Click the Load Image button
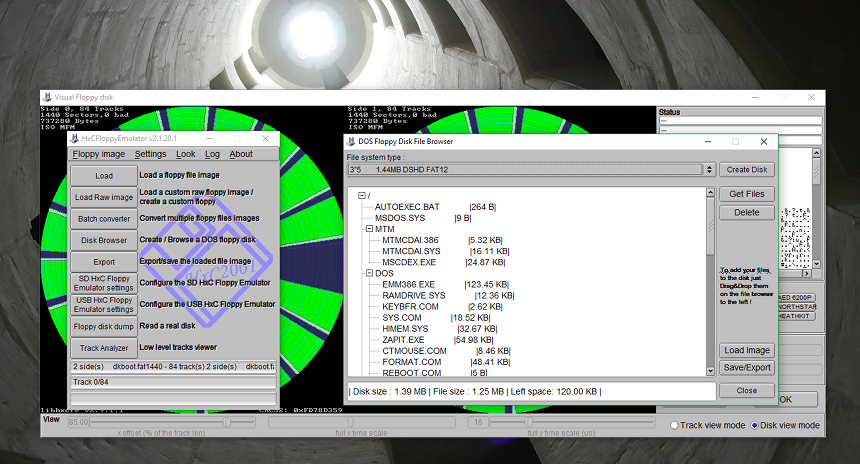The image size is (860, 464). tap(746, 350)
